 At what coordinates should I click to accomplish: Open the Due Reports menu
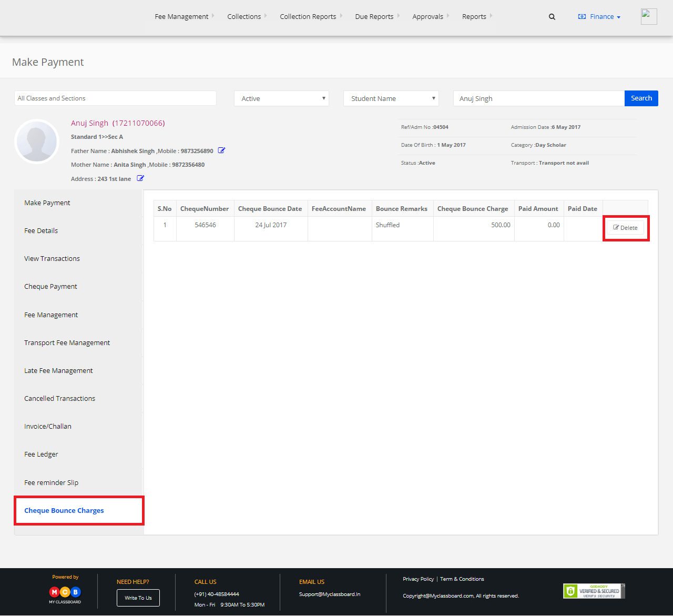coord(374,16)
